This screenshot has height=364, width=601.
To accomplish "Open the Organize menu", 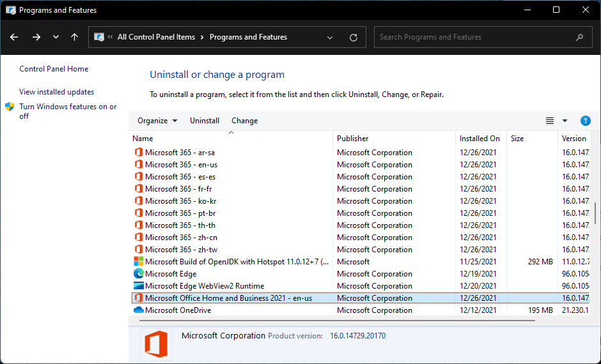I will coord(157,121).
